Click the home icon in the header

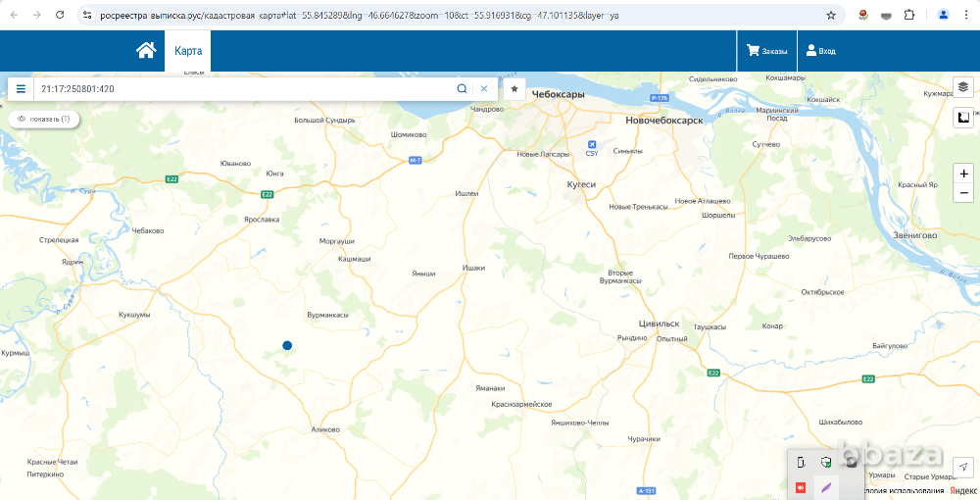click(146, 51)
